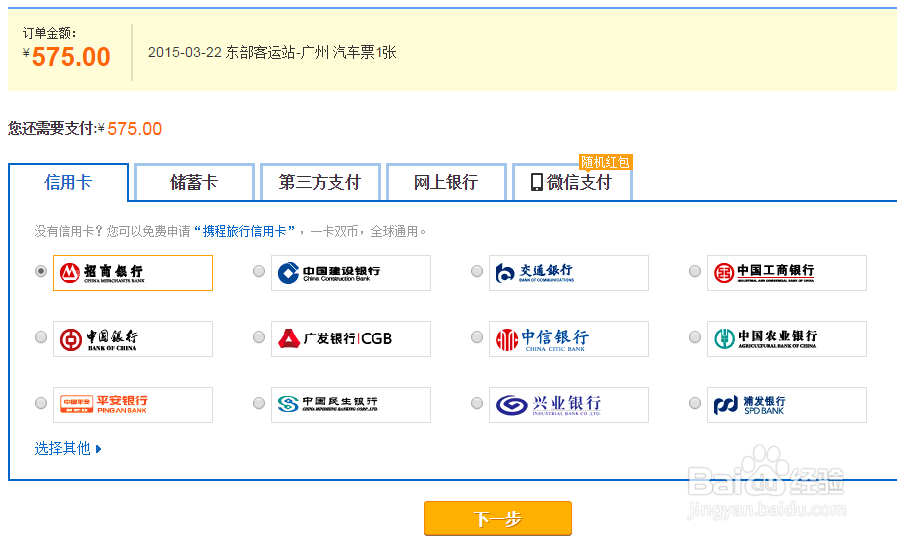897x541 pixels.
Task: Open the 第三方支付 tab
Action: point(320,182)
